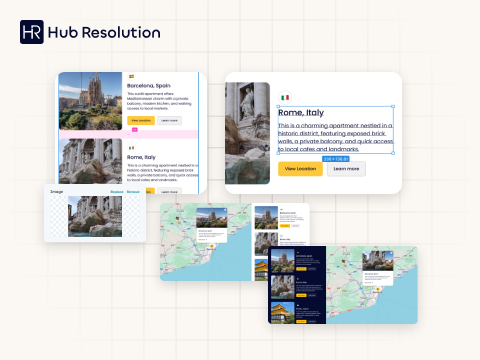Click the large Italy flag icon in the Rome detail card

click(285, 98)
